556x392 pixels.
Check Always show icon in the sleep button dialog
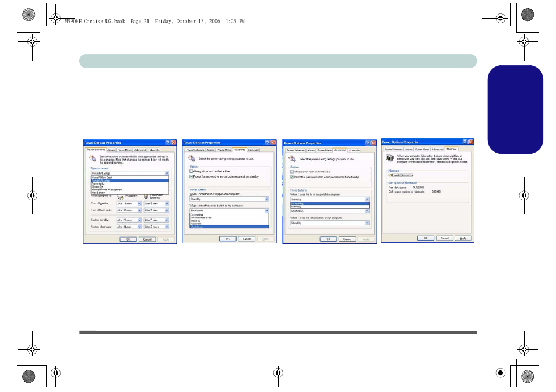tap(293, 172)
